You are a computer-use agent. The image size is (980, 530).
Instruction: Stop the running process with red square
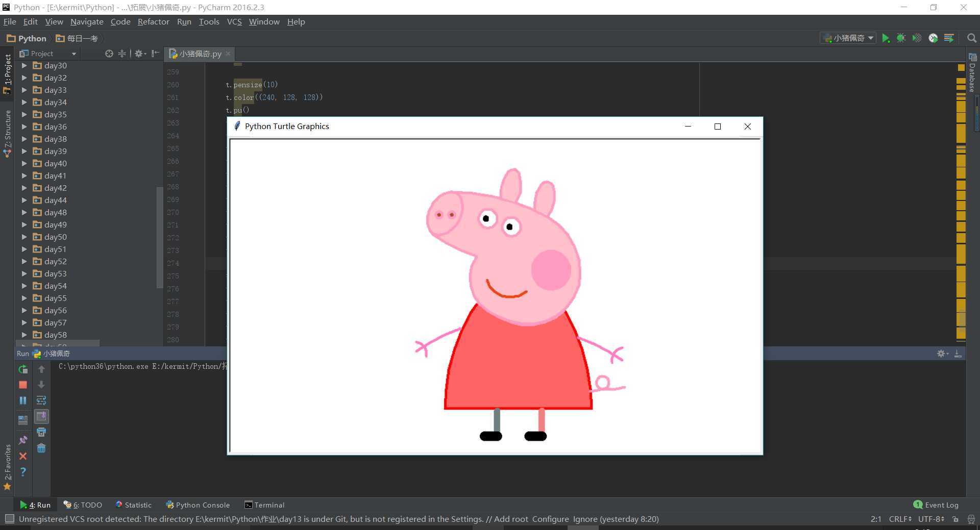[23, 385]
